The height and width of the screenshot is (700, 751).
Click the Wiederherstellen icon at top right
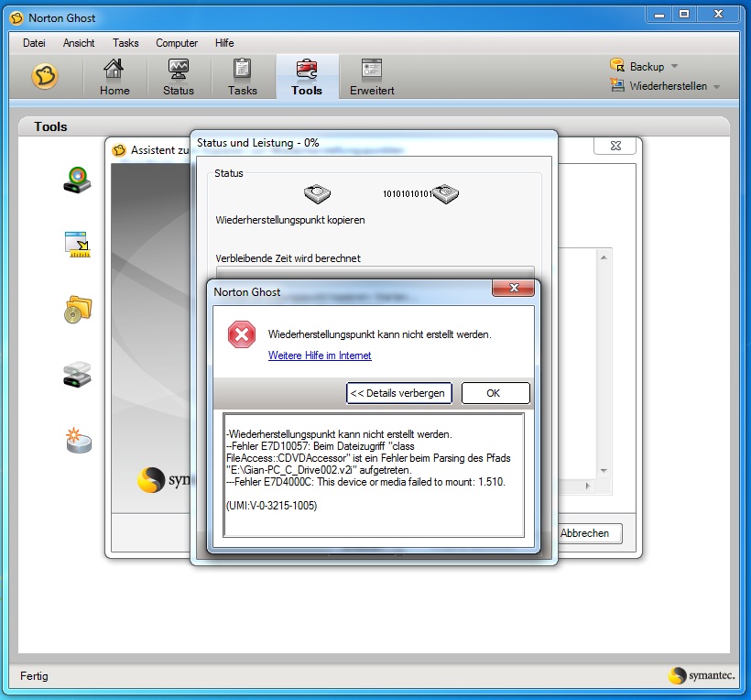coord(617,85)
